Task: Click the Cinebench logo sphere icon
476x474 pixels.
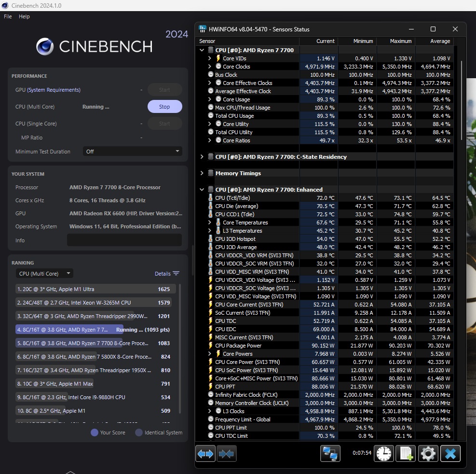Action: click(x=45, y=46)
